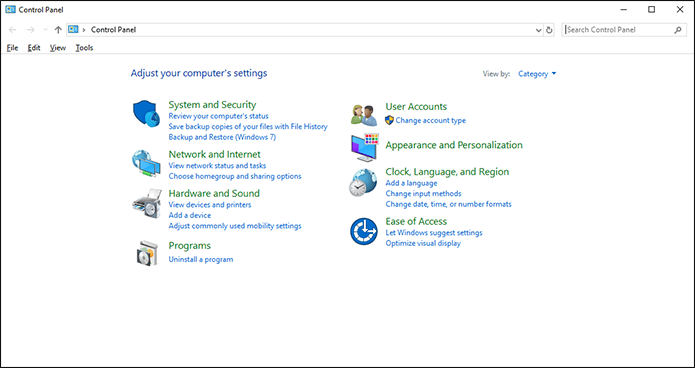This screenshot has height=368, width=695.
Task: Open the File menu
Action: pyautogui.click(x=12, y=48)
